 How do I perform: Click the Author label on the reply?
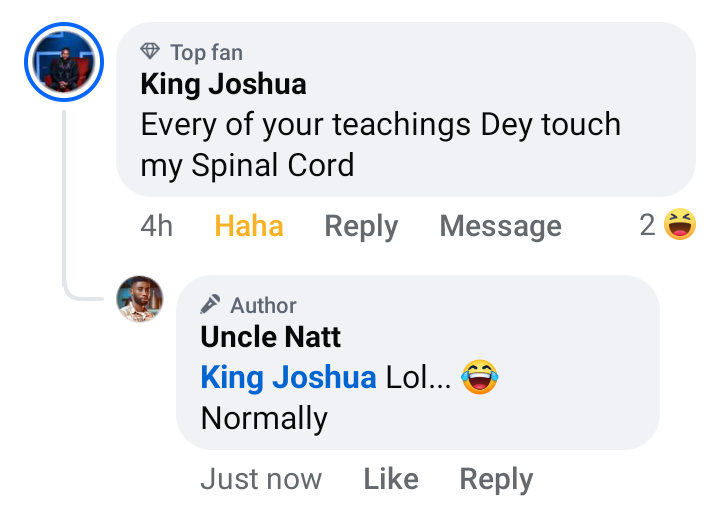(x=263, y=305)
